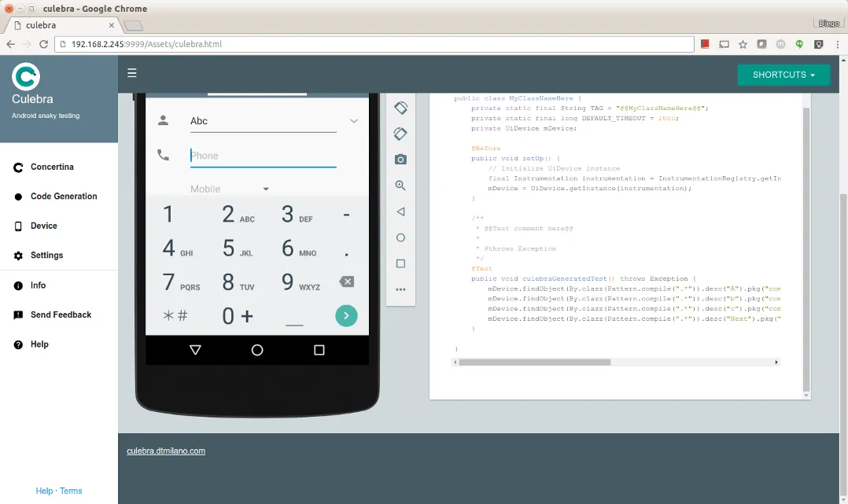Reload the page in Chrome

(x=44, y=44)
